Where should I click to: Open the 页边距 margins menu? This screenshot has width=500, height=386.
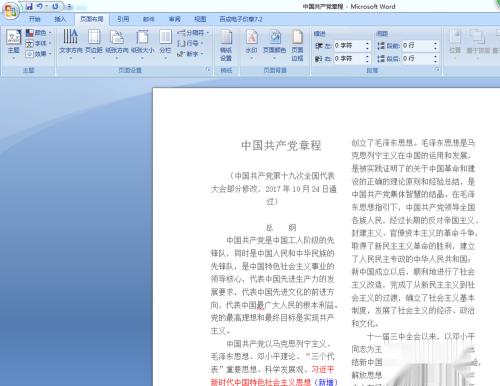click(x=94, y=45)
